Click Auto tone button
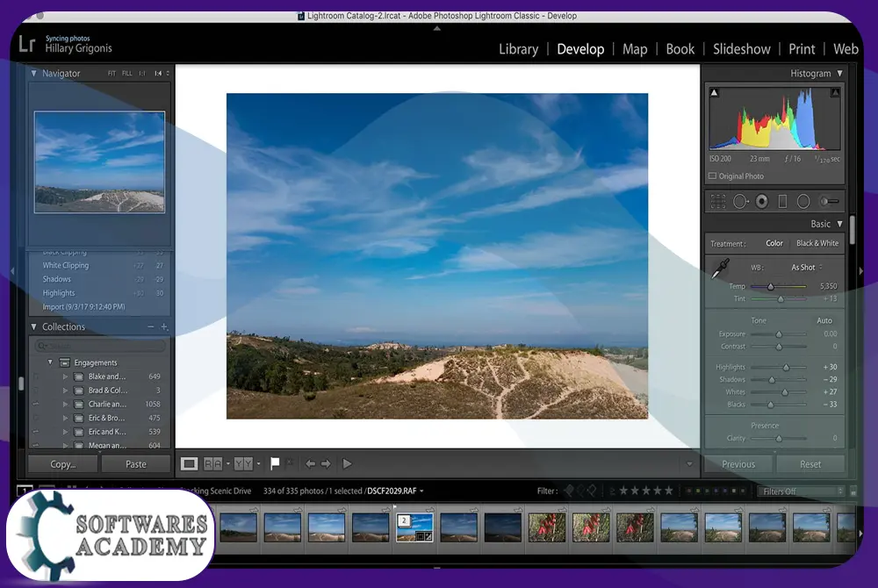Image resolution: width=878 pixels, height=588 pixels. pos(824,320)
